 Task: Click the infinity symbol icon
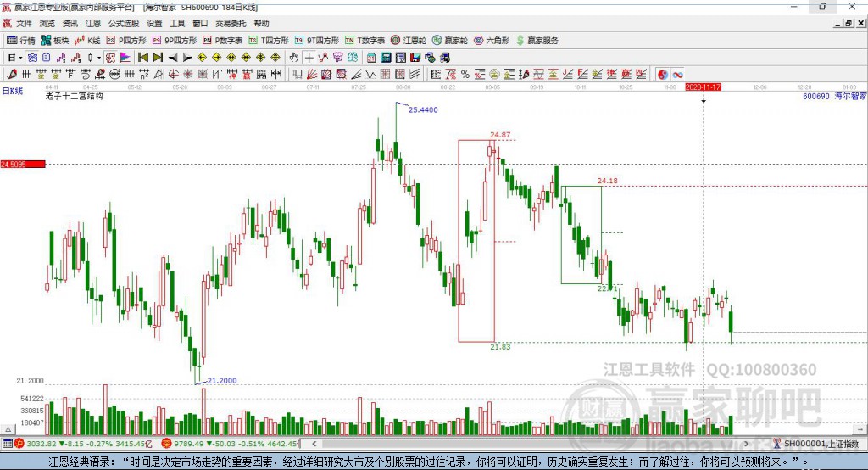tap(677, 75)
